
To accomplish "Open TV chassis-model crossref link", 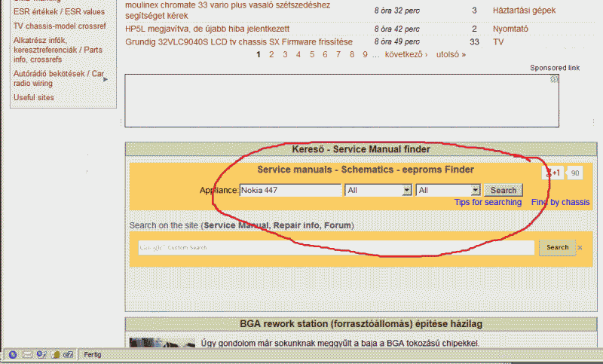I will 60,26.
